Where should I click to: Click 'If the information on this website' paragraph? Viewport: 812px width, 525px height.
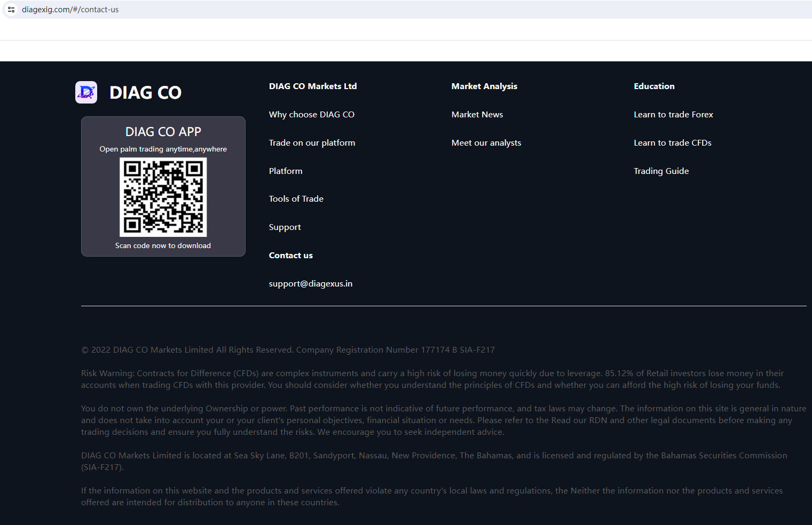pos(432,497)
